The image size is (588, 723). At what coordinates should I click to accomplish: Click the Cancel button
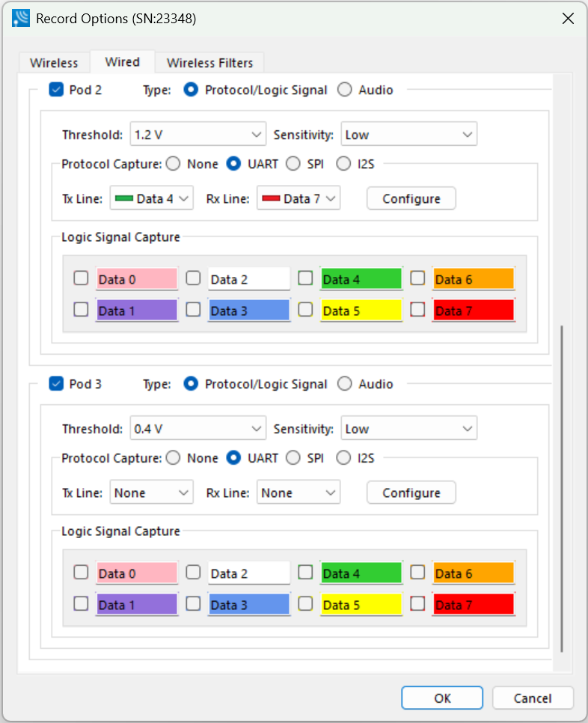pyautogui.click(x=533, y=698)
